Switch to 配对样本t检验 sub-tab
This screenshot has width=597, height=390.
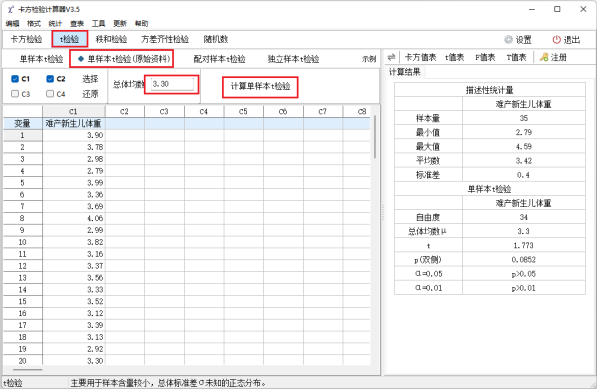click(219, 59)
